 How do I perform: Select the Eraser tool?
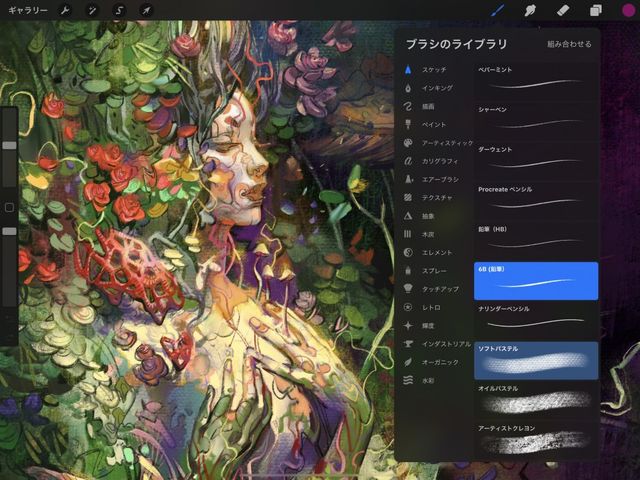[x=563, y=10]
